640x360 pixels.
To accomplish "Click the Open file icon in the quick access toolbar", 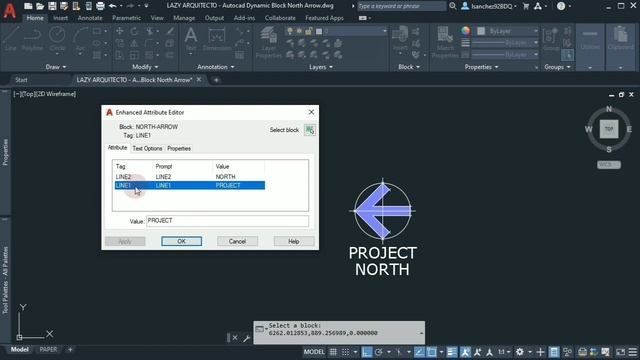I will coord(40,6).
